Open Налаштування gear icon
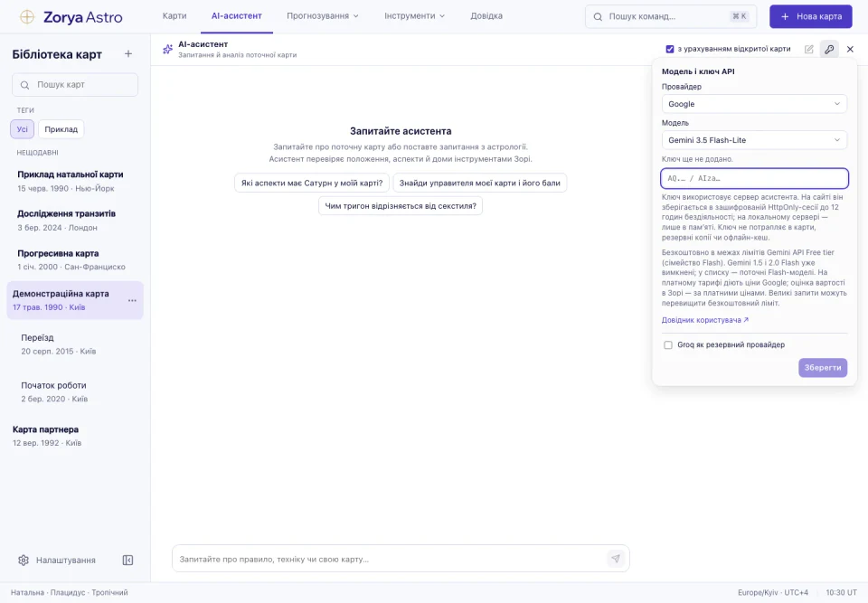Image resolution: width=868 pixels, height=603 pixels. click(24, 560)
